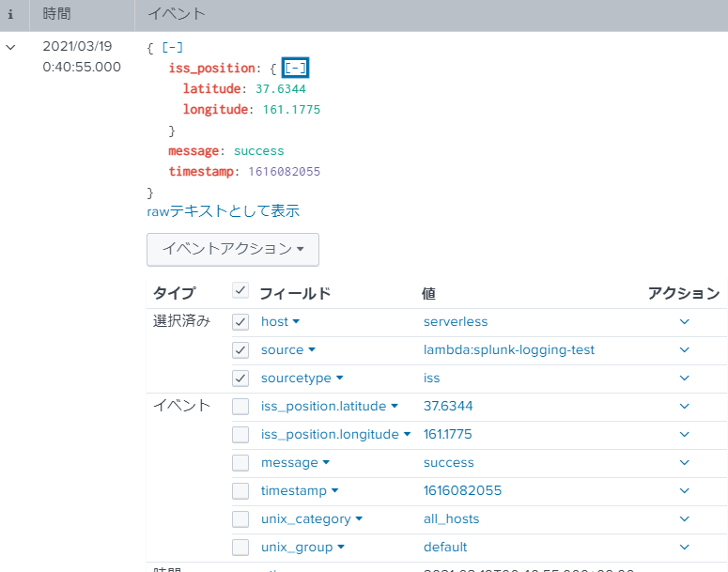Open the timestamp field dropdown
This screenshot has width=728, height=572.
(x=300, y=490)
